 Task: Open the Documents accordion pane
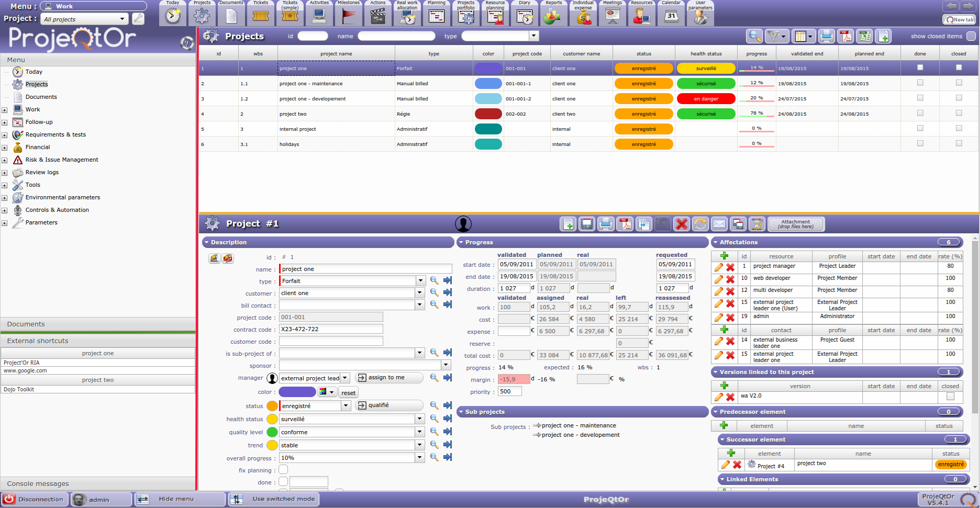(x=98, y=324)
